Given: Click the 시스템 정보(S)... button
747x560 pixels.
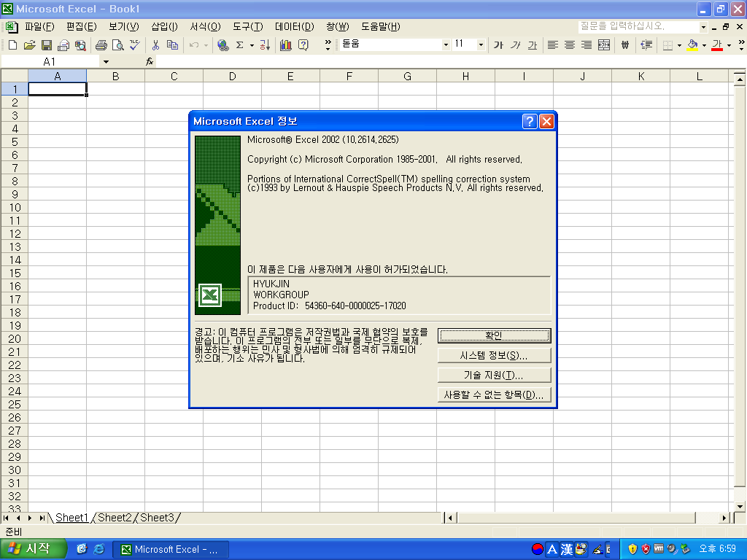Looking at the screenshot, I should point(494,355).
